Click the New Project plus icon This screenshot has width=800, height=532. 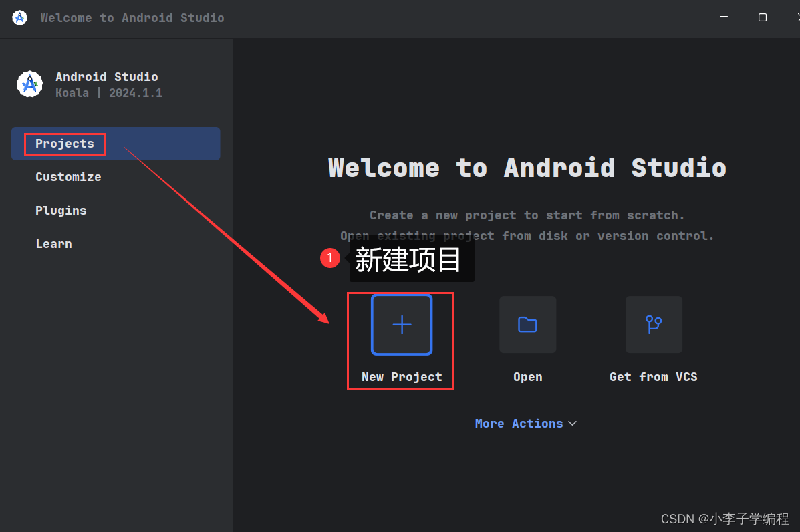point(401,325)
